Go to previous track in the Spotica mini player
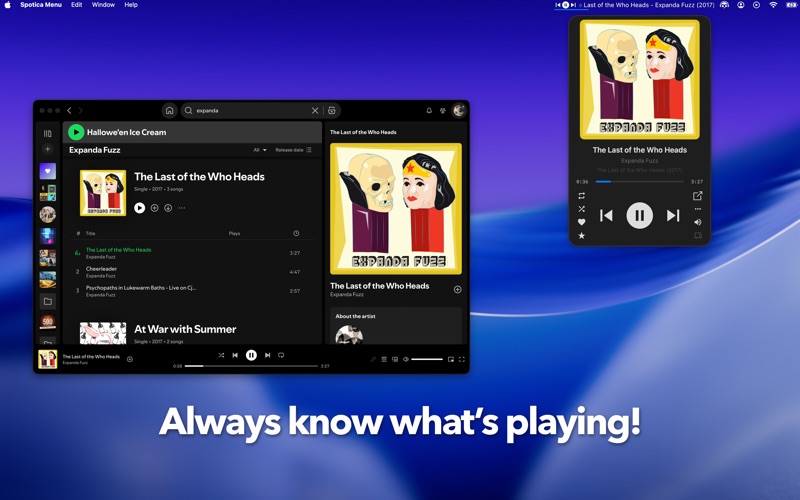The height and width of the screenshot is (500, 800). click(606, 215)
